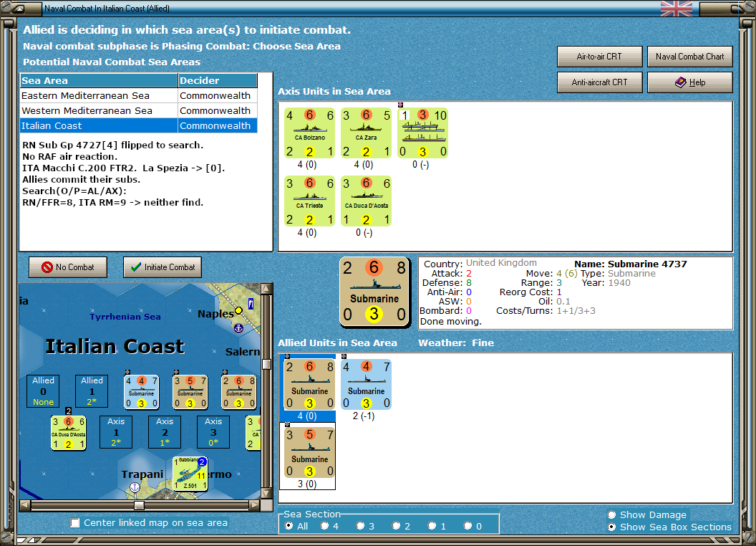The image size is (756, 546).
Task: Click the map horizontal scrollbar thumb
Action: (139, 505)
